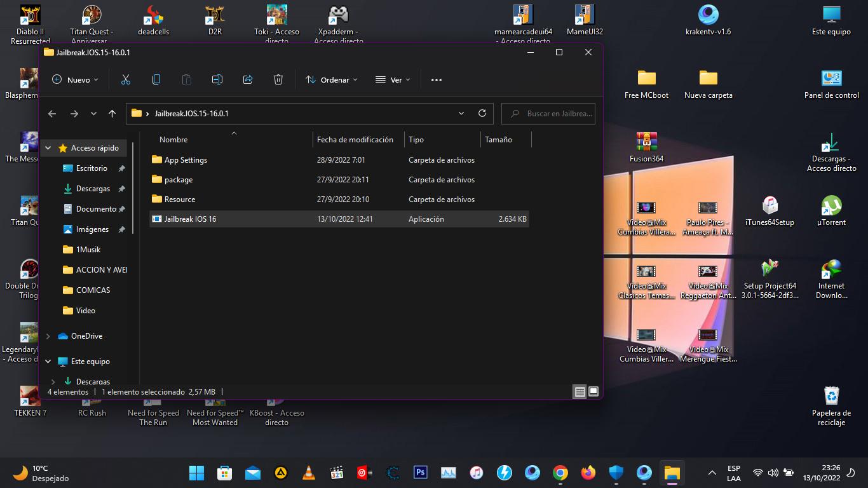Click the Rename icon in toolbar
This screenshot has height=488, width=868.
click(x=217, y=79)
